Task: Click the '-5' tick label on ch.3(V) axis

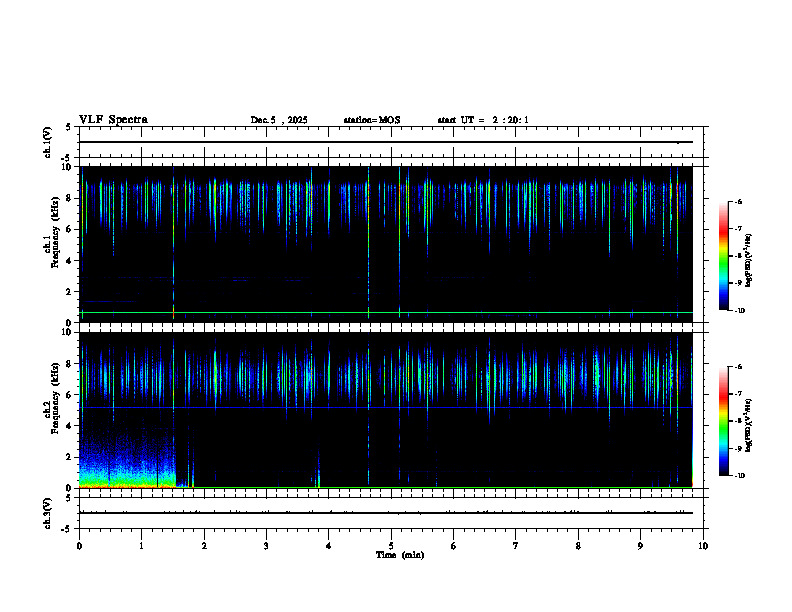Action: pos(67,529)
